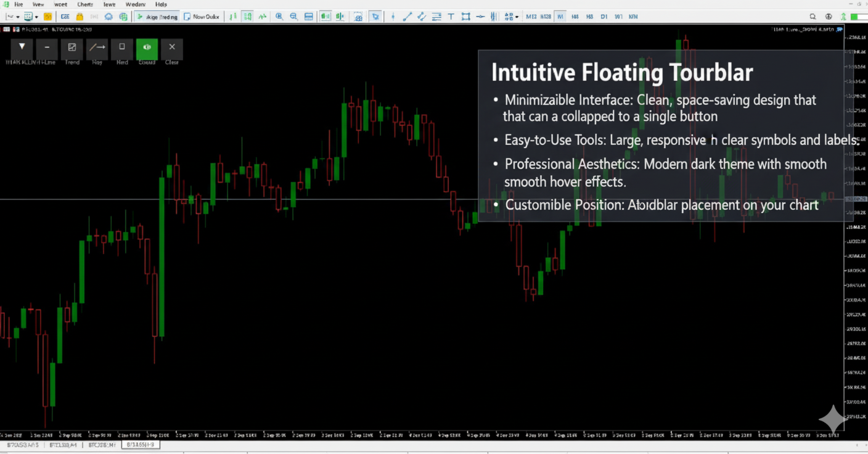
Task: Open the profiles grid icon
Action: click(28, 17)
